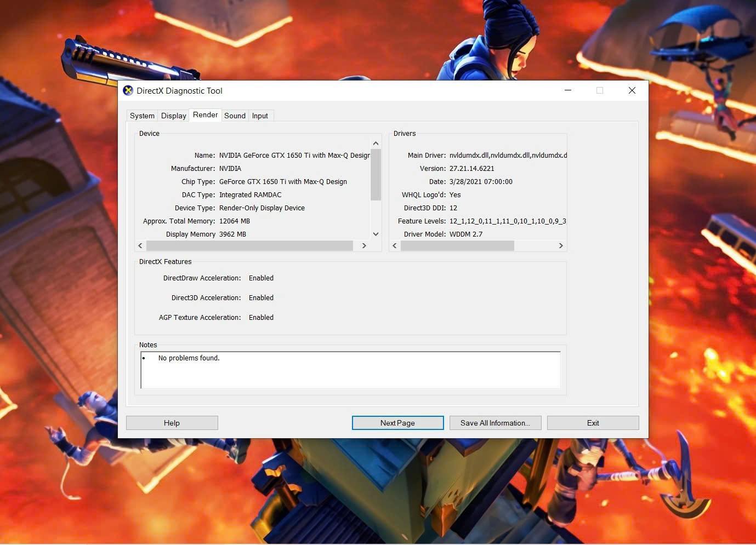This screenshot has height=545, width=756.
Task: Click Save All Information button
Action: 495,423
